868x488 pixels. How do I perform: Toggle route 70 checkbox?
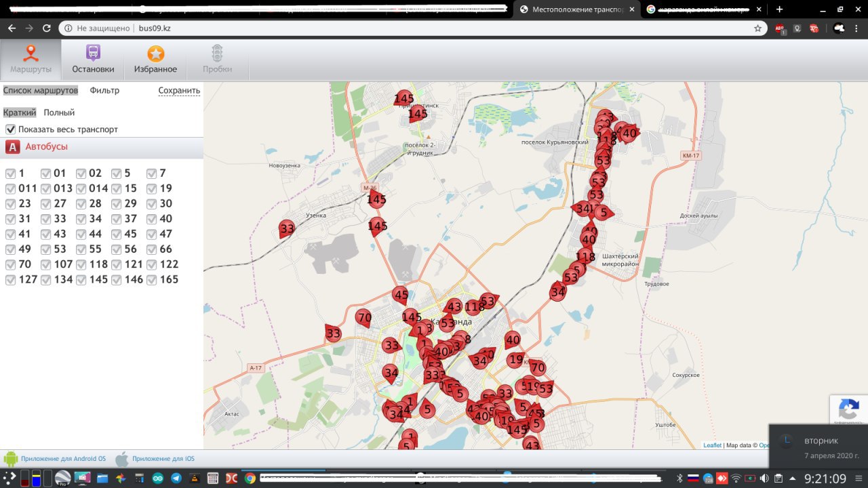10,264
